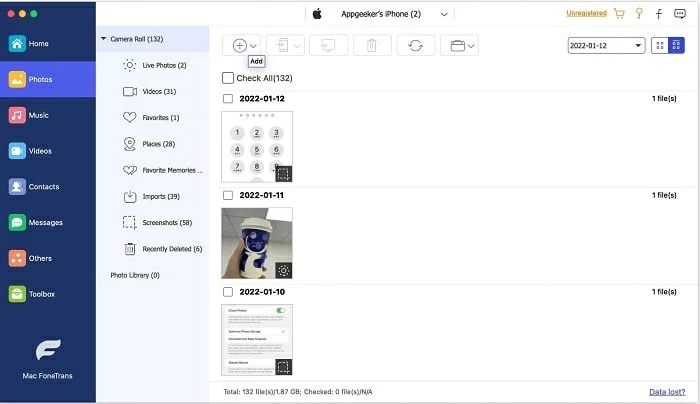Select the coffee cup photo thumbnail
This screenshot has height=404, width=700.
tap(257, 242)
